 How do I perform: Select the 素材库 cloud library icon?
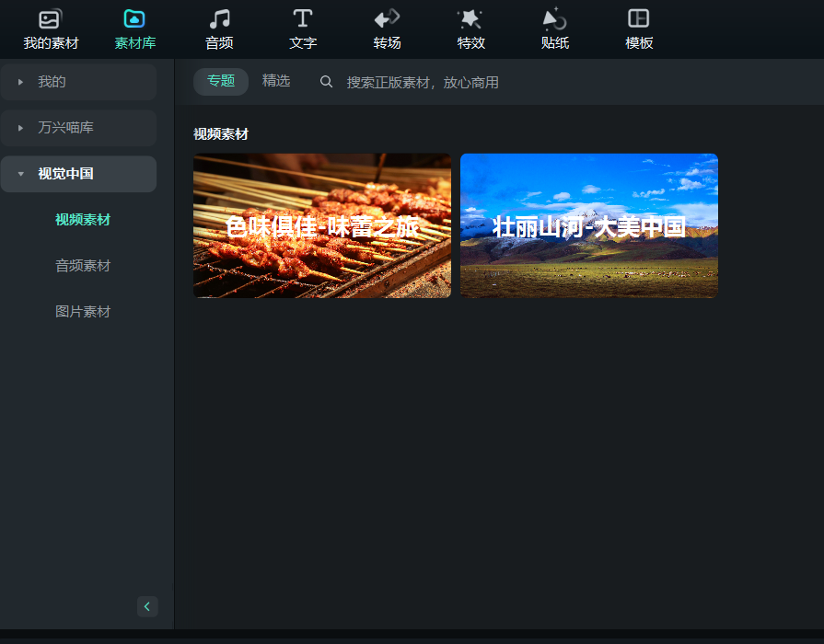(x=134, y=19)
